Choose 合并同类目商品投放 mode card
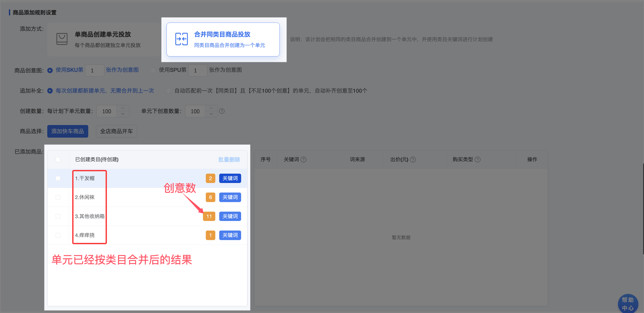 (223, 40)
